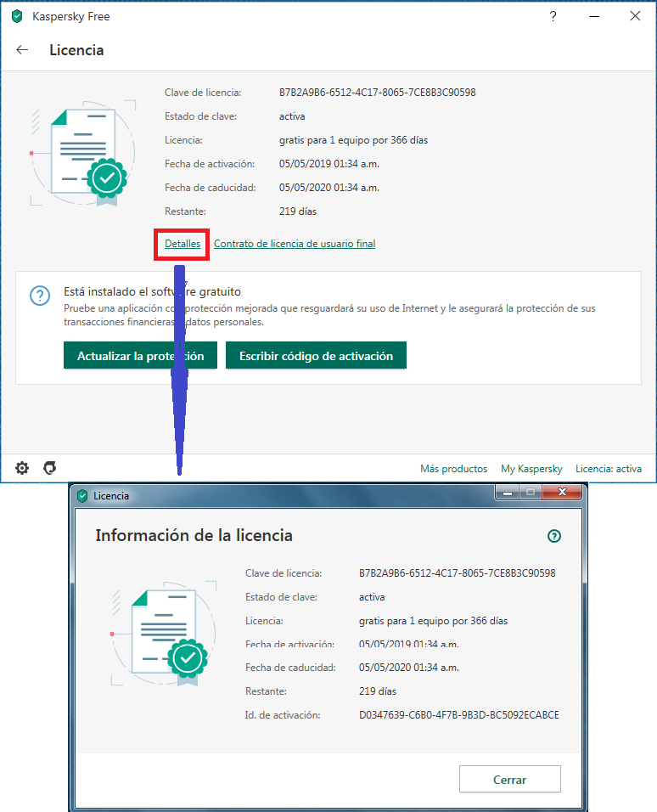Click 'Fecha de caducidad:' label in main window
Viewport: 657px width, 812px height.
[211, 188]
